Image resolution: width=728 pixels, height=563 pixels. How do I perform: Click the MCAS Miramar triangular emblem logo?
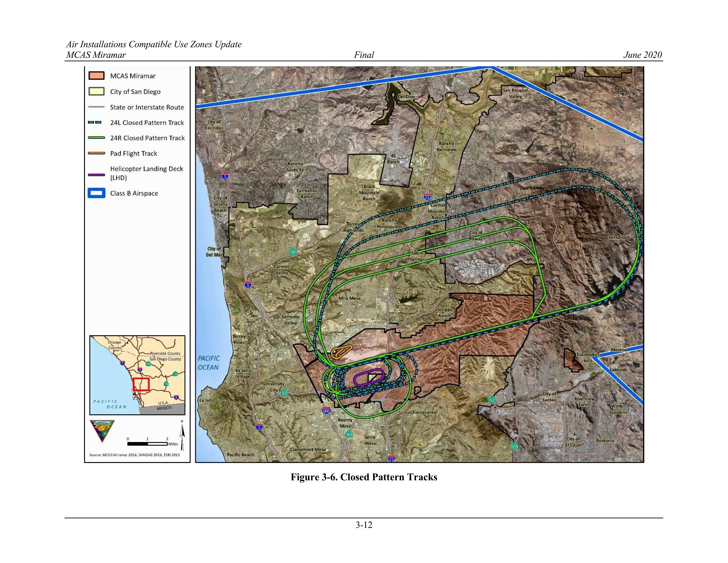(x=102, y=431)
